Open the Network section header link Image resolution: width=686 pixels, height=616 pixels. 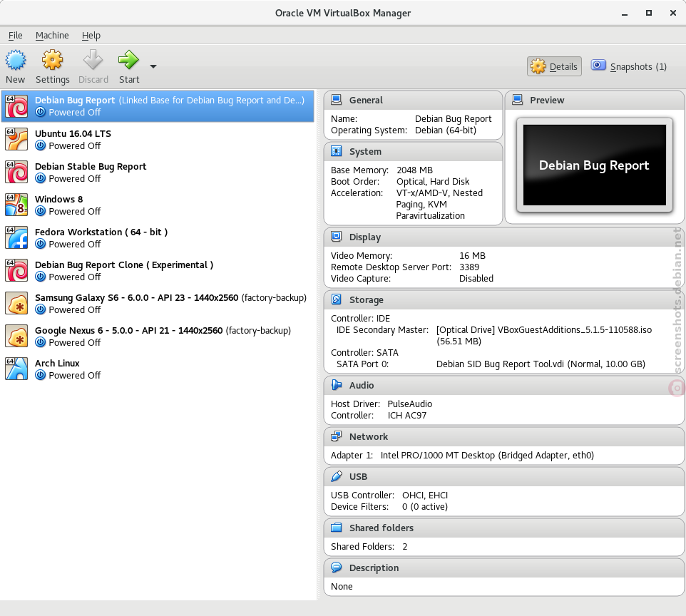tap(369, 436)
